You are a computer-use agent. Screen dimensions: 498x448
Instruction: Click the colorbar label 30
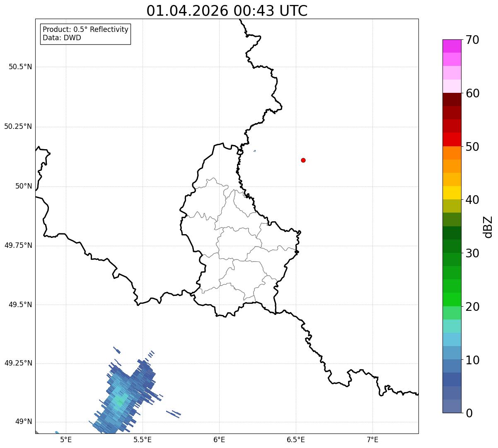(x=472, y=253)
